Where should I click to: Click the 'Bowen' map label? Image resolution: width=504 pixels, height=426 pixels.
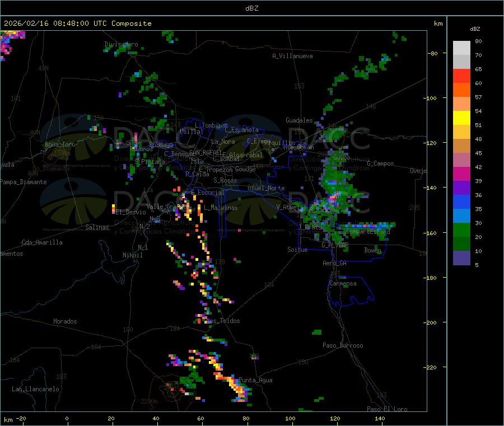click(x=372, y=250)
